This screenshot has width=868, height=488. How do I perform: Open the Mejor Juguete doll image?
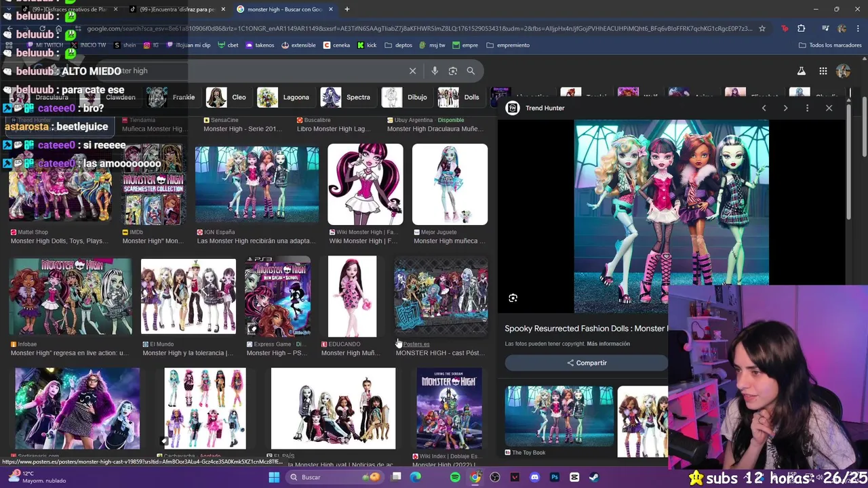pyautogui.click(x=450, y=184)
